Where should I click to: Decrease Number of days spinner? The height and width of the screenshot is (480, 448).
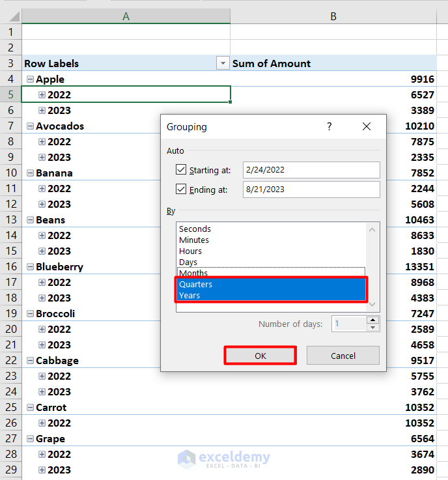pyautogui.click(x=372, y=328)
